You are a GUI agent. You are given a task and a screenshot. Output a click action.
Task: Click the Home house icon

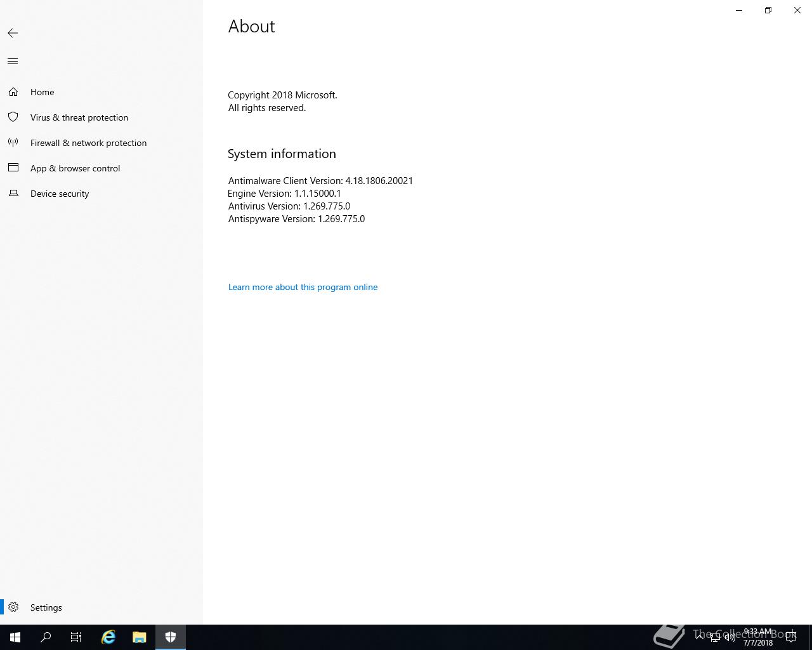[x=13, y=92]
